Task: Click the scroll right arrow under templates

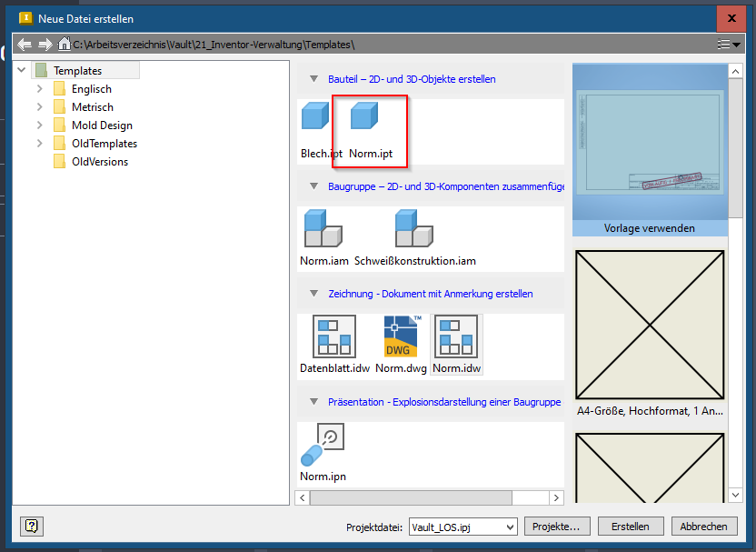Action: 556,497
